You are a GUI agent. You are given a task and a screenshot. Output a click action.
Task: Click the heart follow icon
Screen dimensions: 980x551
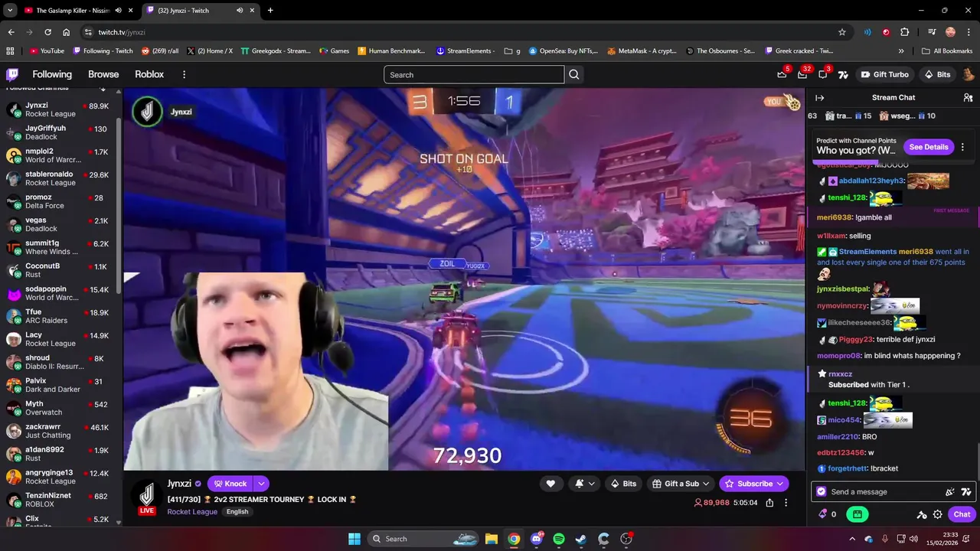click(550, 484)
